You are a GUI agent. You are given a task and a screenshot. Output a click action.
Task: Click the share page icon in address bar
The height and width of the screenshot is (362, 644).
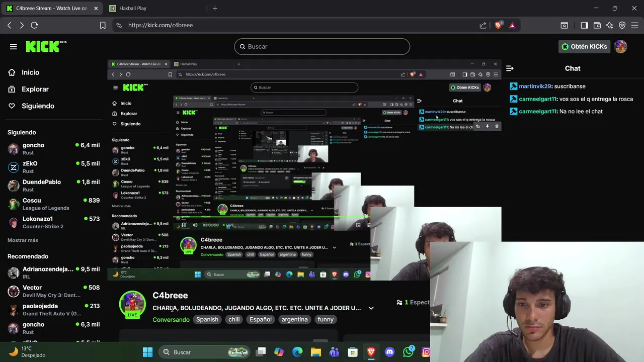tap(483, 25)
